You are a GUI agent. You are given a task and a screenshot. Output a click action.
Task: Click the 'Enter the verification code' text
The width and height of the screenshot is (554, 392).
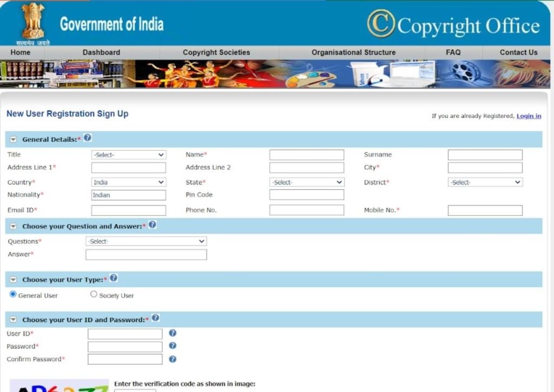185,383
